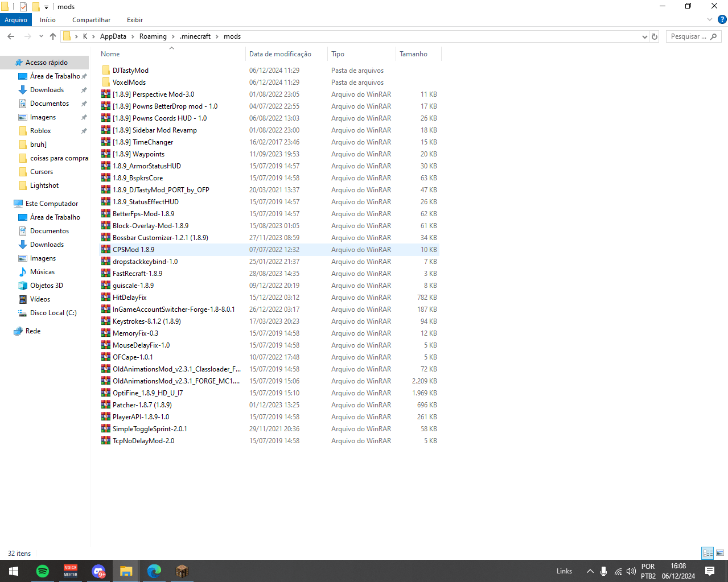Click the Vídeos sidebar icon
The height and width of the screenshot is (582, 728).
coord(23,299)
